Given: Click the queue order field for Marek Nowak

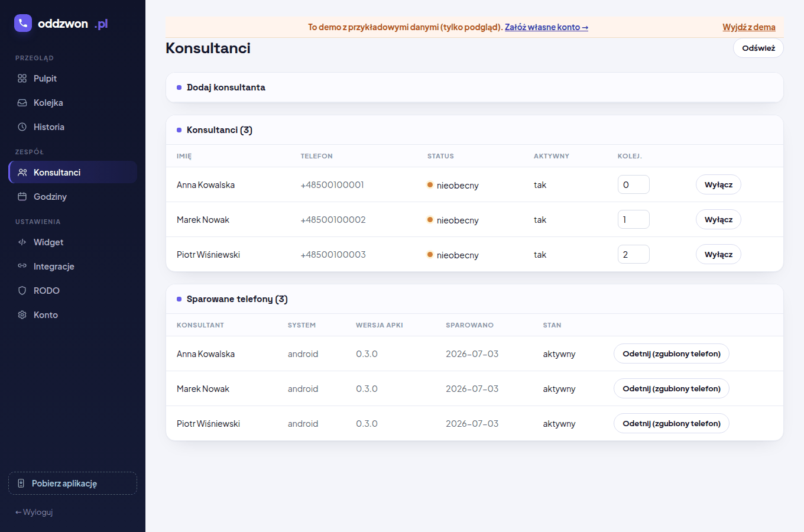Looking at the screenshot, I should pyautogui.click(x=634, y=220).
